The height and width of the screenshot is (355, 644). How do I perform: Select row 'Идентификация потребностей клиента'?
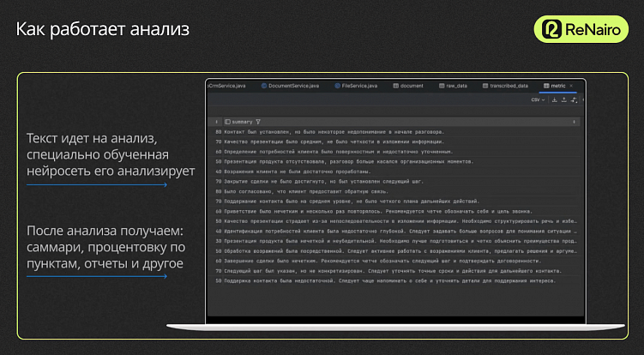[394, 232]
